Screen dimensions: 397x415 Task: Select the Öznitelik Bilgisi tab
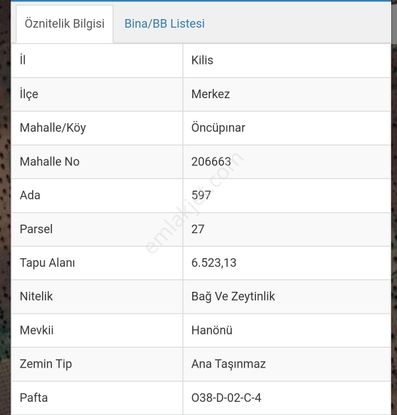(x=64, y=24)
